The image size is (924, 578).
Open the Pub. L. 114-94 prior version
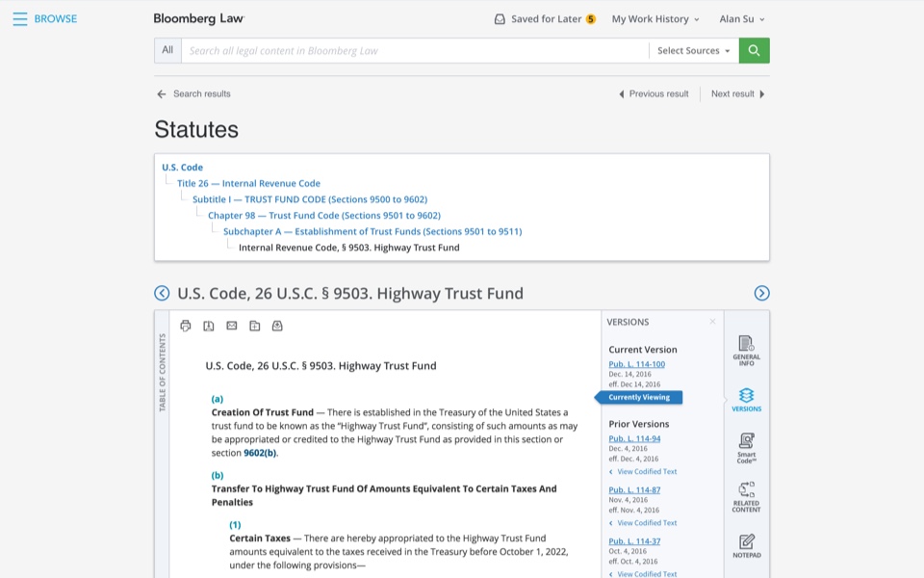click(634, 438)
